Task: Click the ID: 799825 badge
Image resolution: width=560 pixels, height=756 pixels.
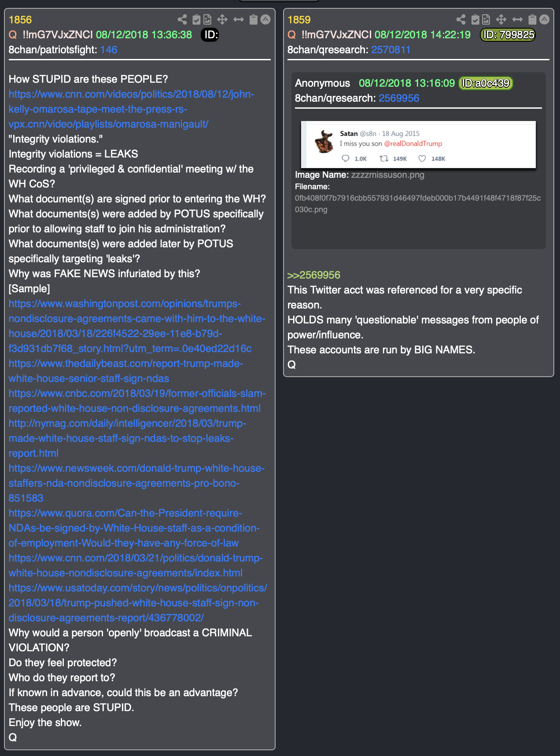Action: click(508, 35)
